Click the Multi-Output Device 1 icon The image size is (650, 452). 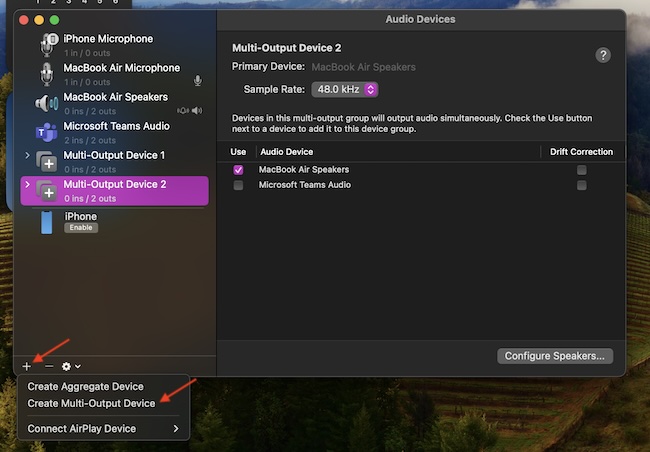pos(46,161)
